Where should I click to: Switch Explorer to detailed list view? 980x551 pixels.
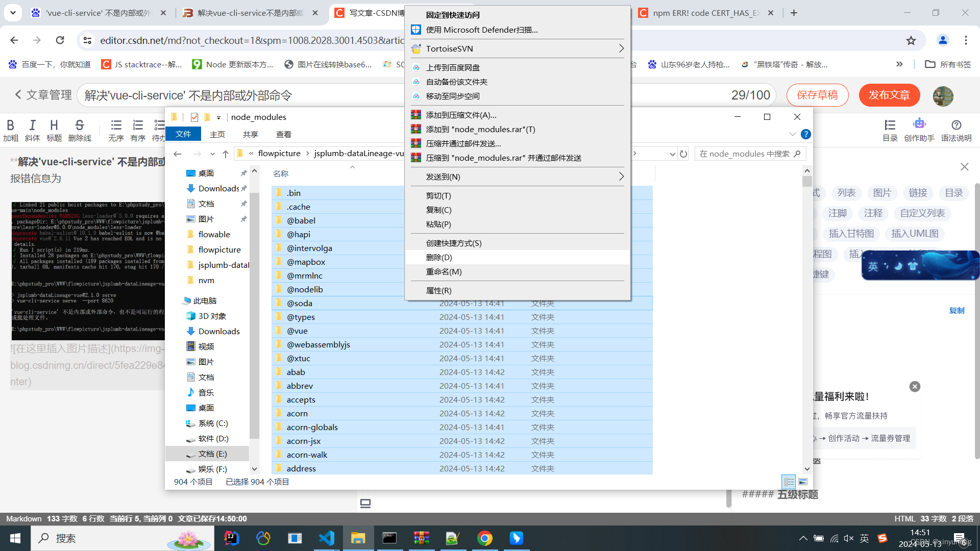pos(789,482)
